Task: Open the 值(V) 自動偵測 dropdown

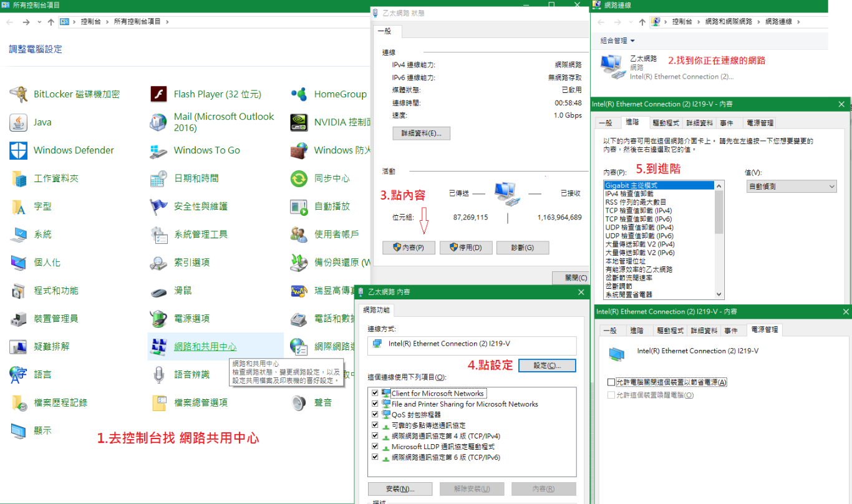Action: coord(791,187)
